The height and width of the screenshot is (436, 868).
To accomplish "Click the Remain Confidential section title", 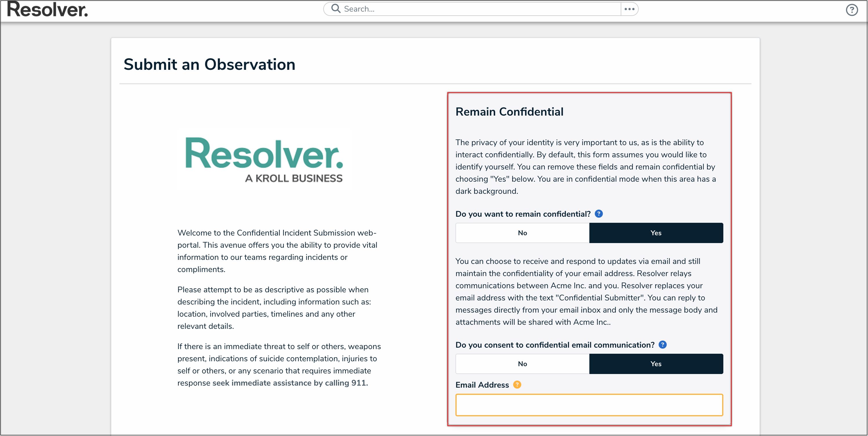I will (509, 112).
